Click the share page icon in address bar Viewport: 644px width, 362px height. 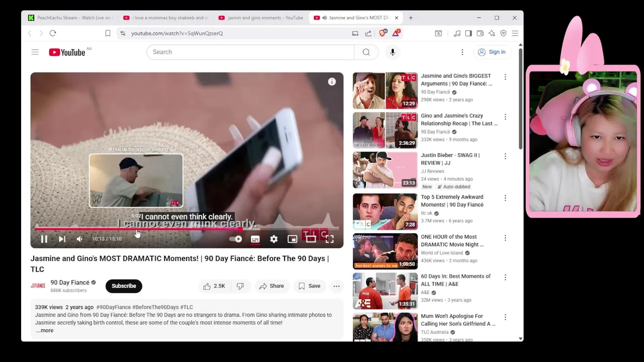pos(368,33)
